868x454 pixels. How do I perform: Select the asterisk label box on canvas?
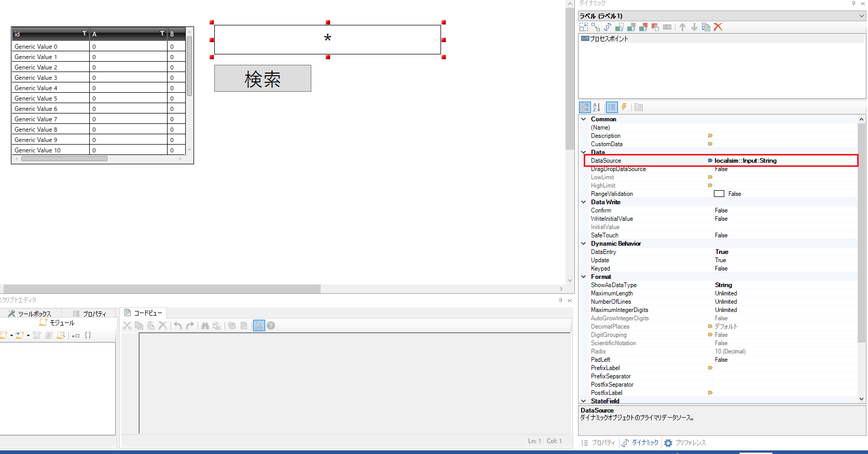[327, 39]
